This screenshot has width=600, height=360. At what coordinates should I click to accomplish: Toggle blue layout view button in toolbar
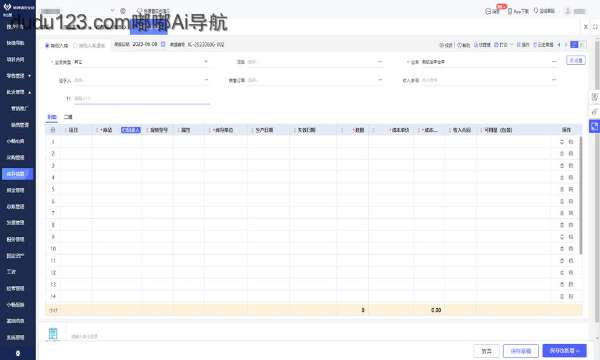click(x=574, y=45)
